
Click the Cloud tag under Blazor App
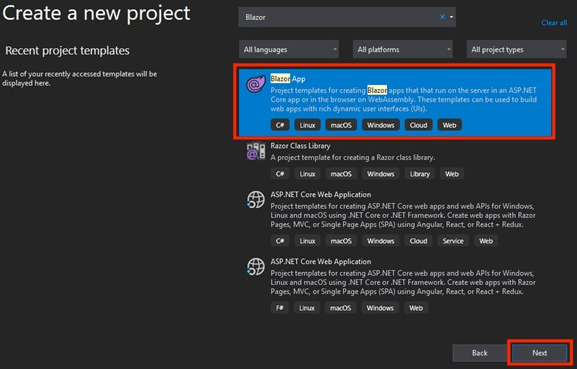[x=418, y=125]
